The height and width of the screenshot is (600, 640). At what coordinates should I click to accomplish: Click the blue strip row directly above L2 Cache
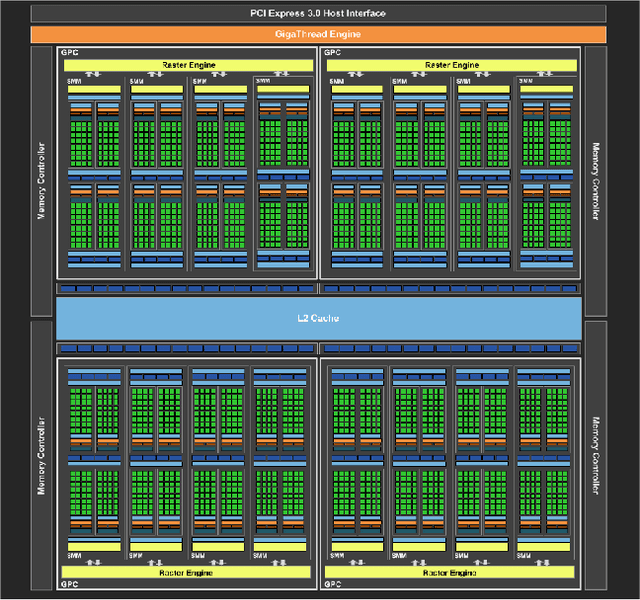pos(319,289)
